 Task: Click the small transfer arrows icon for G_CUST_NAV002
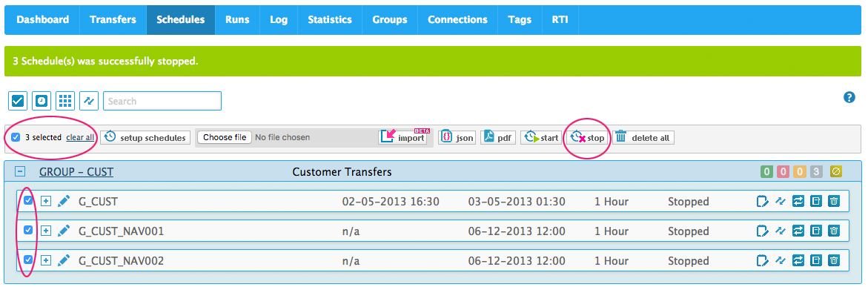click(781, 260)
